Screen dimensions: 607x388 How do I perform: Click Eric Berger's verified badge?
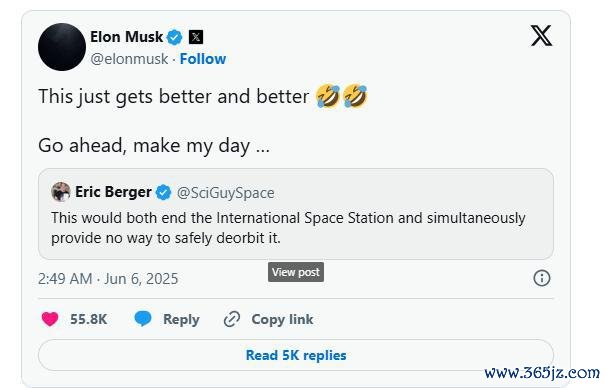pyautogui.click(x=163, y=192)
